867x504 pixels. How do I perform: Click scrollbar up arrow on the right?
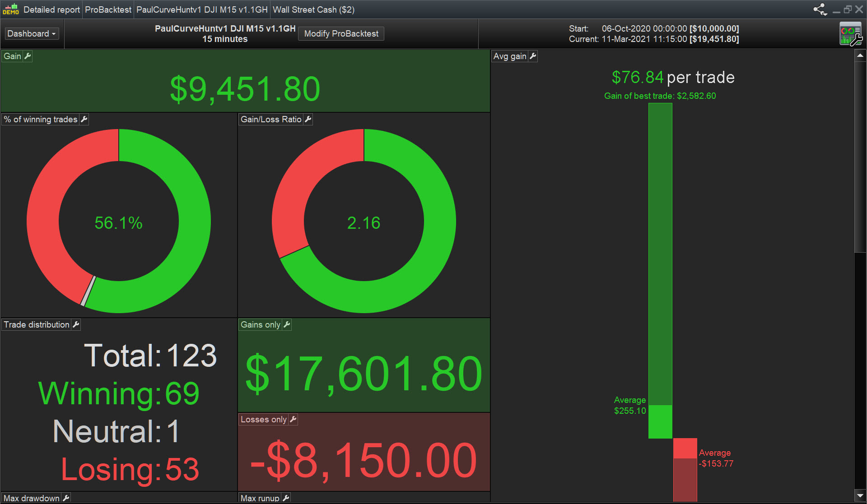pyautogui.click(x=860, y=56)
